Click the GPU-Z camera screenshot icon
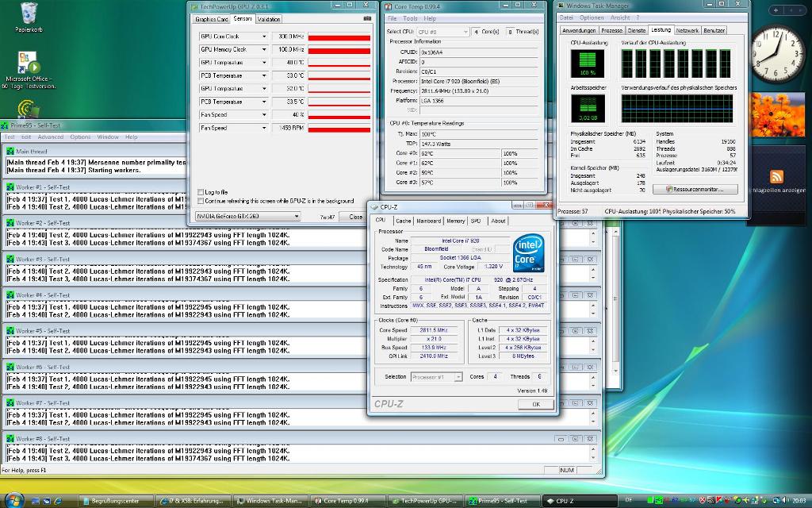 (x=367, y=19)
